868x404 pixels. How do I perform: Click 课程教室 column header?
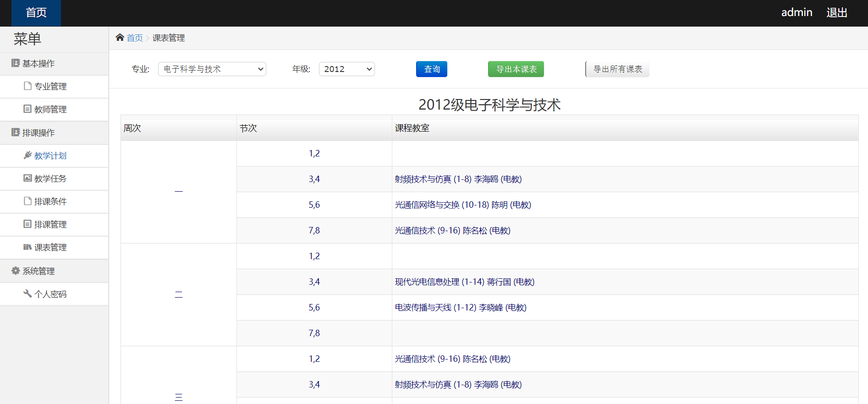(x=625, y=128)
